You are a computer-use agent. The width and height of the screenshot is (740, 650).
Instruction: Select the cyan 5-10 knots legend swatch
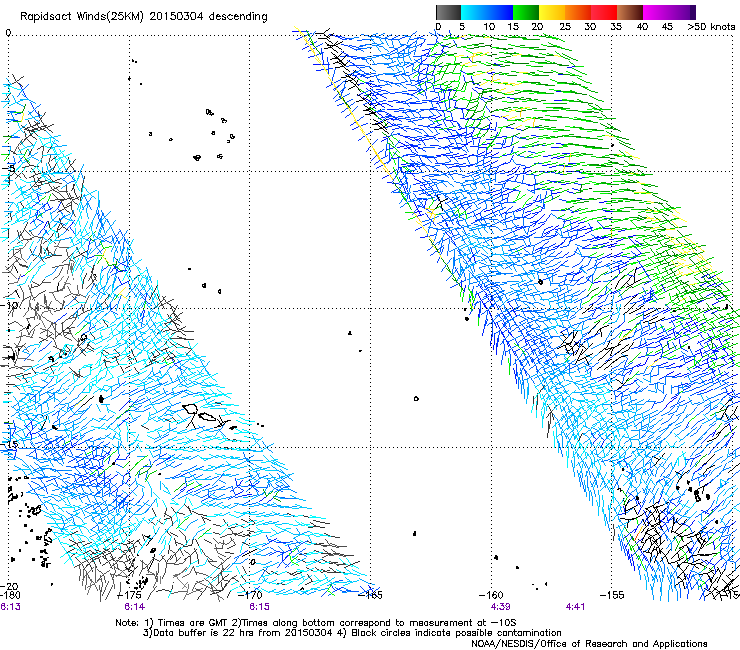point(474,12)
